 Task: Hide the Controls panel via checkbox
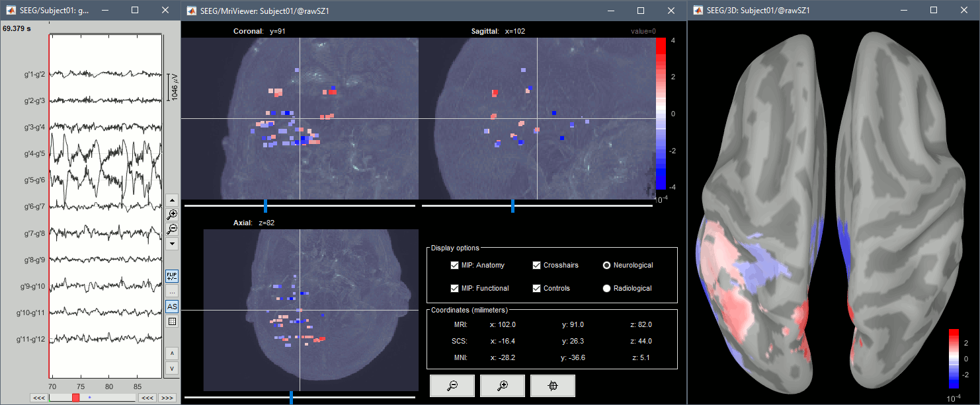coord(537,289)
